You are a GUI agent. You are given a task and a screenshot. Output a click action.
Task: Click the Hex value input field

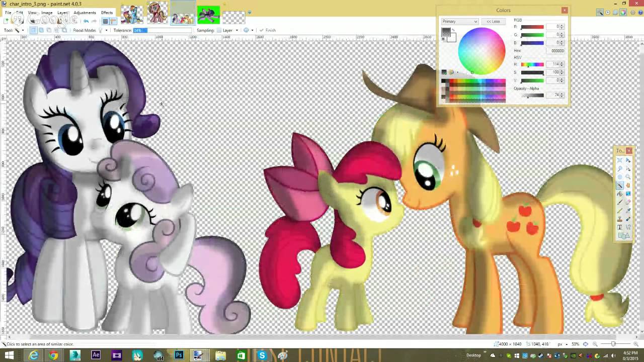[x=555, y=51]
